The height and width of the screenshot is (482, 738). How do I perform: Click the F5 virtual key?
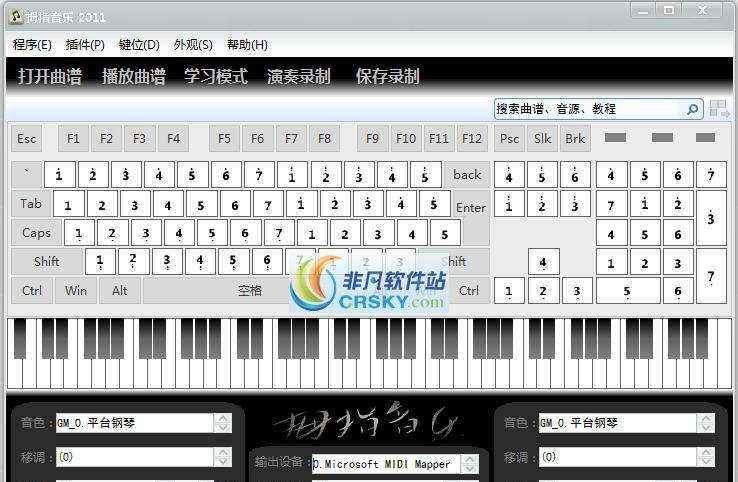(x=225, y=138)
